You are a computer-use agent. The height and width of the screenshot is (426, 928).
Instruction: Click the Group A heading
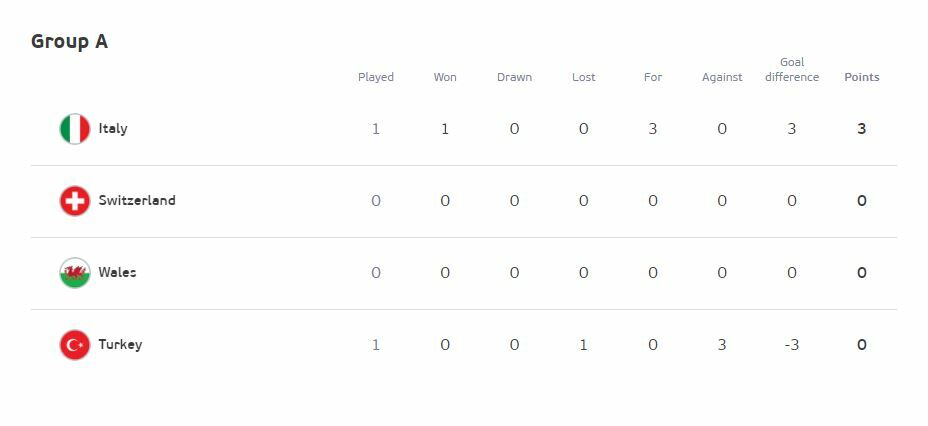[x=69, y=42]
